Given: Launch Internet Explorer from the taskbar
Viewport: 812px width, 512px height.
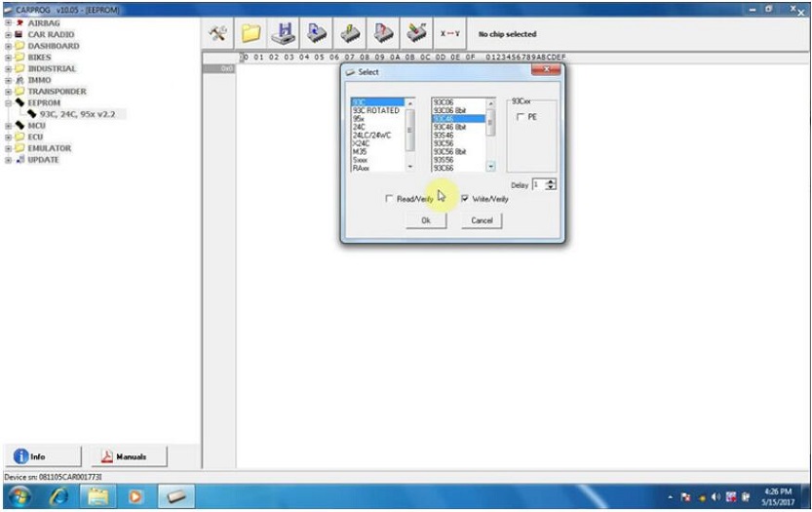Looking at the screenshot, I should 58,496.
